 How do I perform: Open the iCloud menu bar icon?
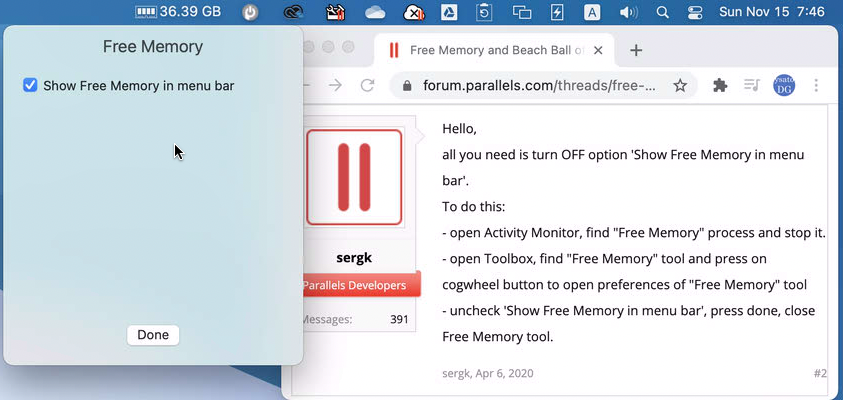coord(376,13)
